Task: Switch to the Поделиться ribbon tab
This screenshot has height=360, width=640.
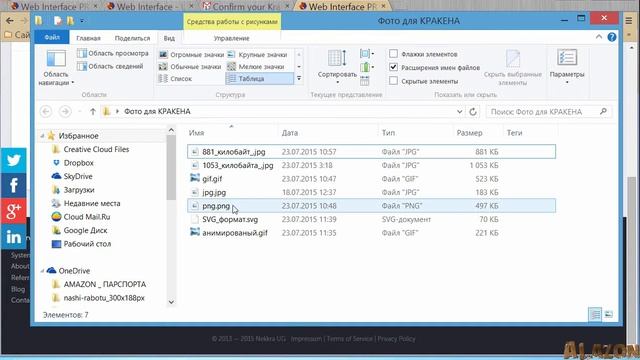Action: [x=132, y=38]
